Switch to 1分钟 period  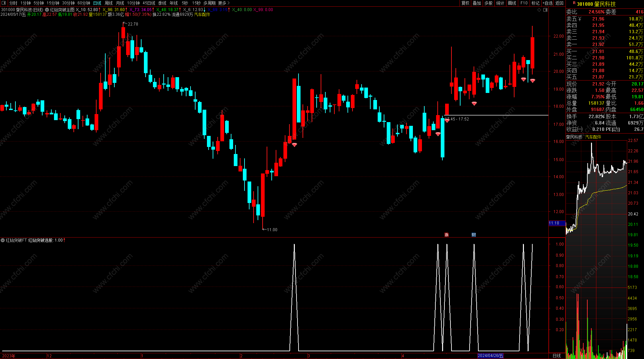[25, 3]
